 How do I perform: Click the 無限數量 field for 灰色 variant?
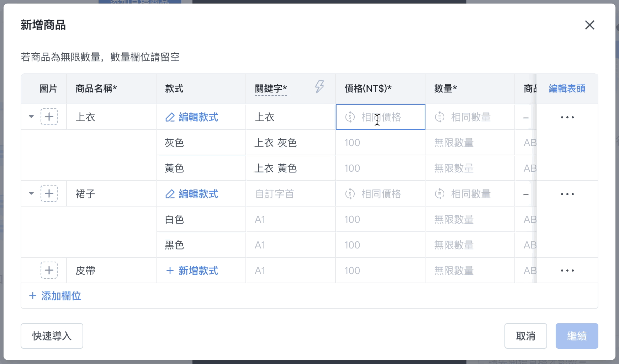click(470, 143)
